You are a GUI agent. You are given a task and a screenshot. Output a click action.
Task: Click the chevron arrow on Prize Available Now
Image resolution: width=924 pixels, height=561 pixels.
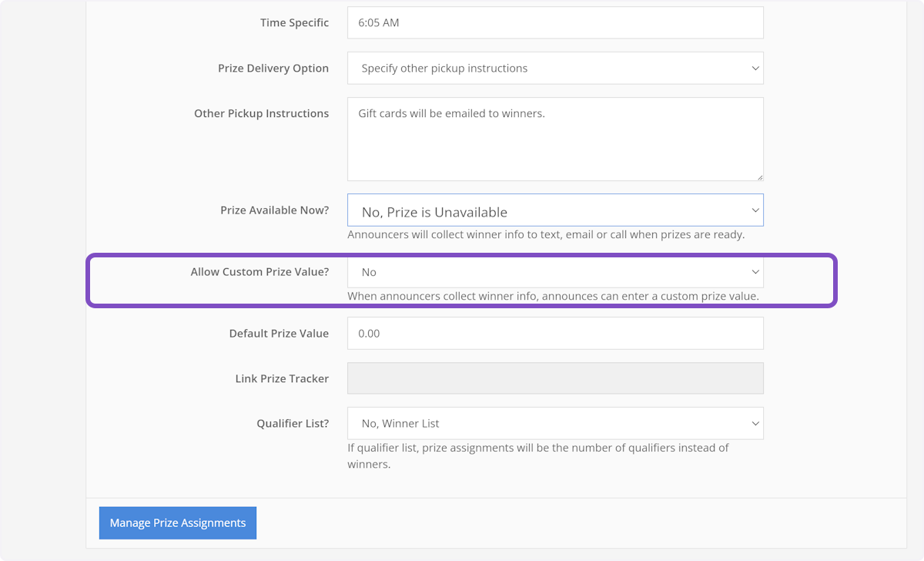click(x=755, y=210)
